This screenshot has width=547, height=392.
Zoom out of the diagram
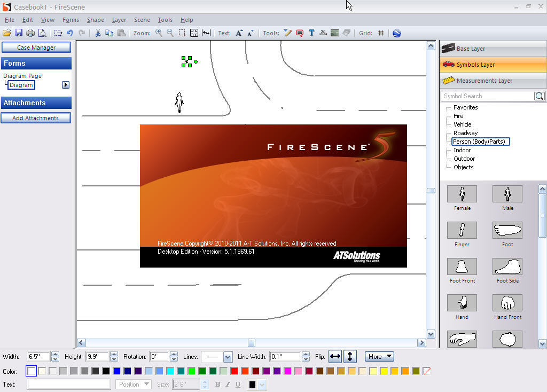click(x=170, y=33)
